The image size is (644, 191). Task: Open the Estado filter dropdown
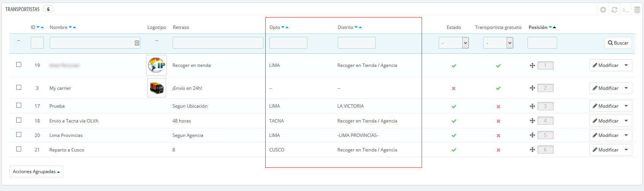(453, 43)
